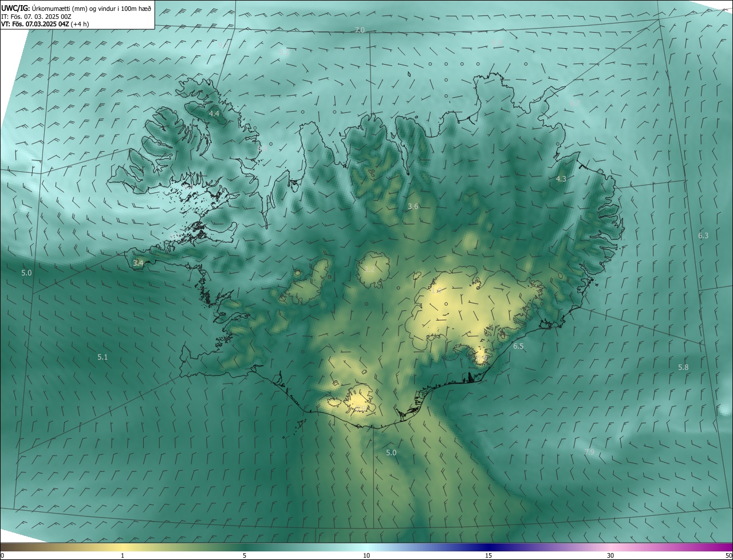Click the color scale tick labeled 10
The image size is (733, 560).
point(366,556)
